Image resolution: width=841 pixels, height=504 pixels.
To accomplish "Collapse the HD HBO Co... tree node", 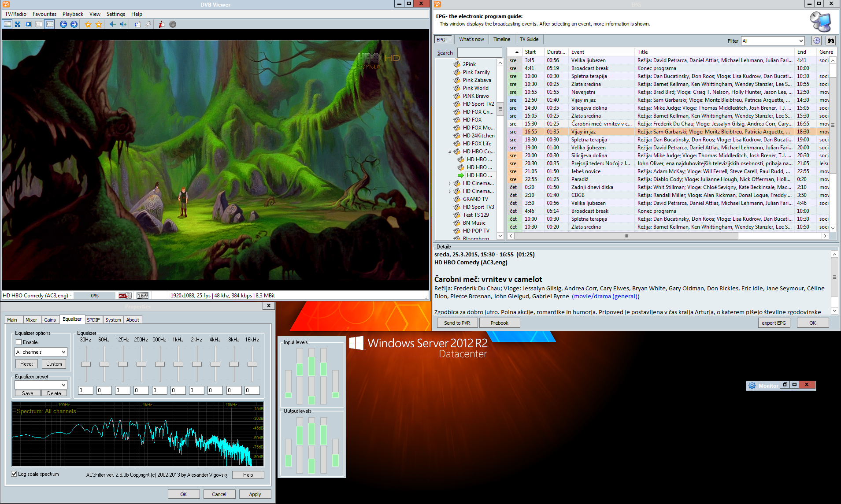I will (450, 152).
